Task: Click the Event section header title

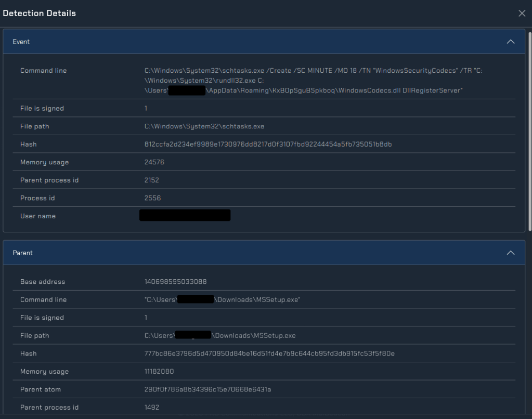Action: tap(21, 42)
